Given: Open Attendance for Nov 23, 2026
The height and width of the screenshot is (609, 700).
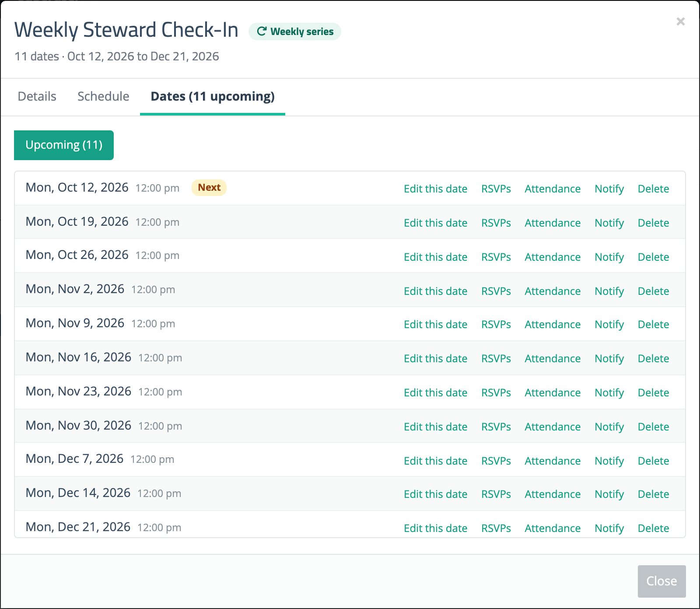Looking at the screenshot, I should point(553,392).
